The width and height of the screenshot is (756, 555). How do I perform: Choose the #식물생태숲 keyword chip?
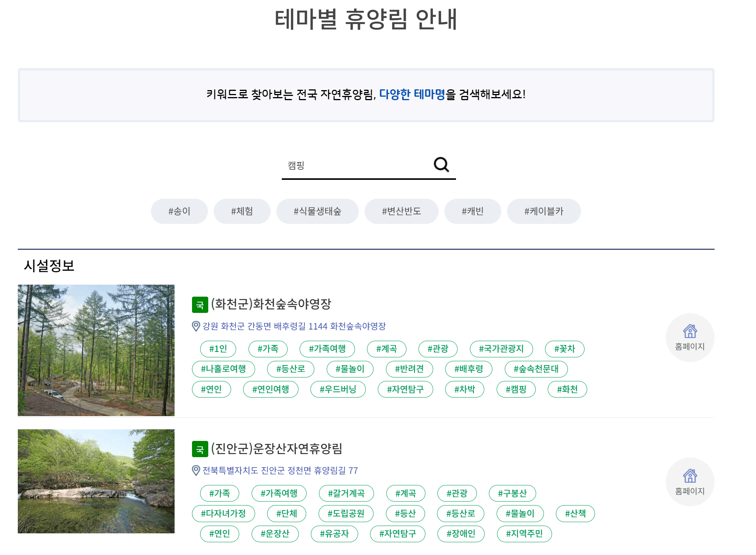coord(317,211)
